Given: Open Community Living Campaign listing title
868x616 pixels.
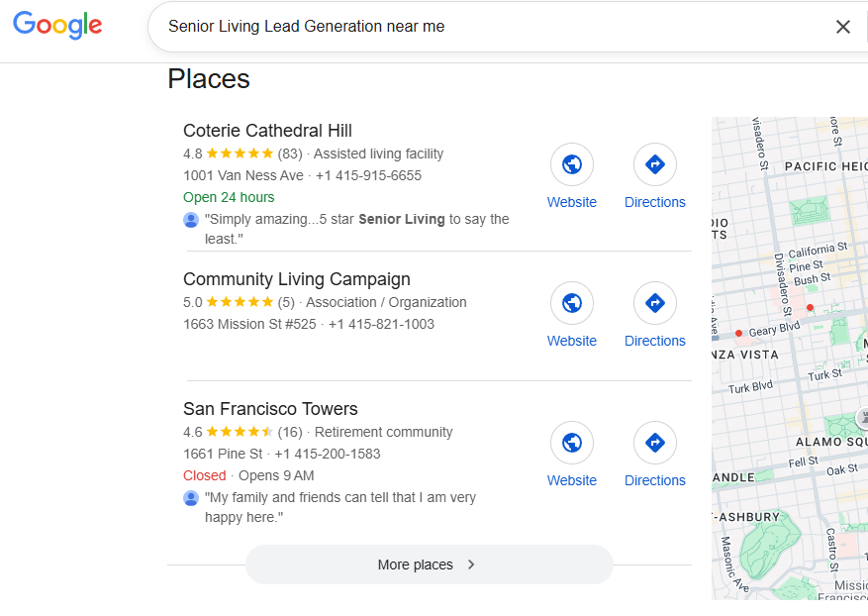Looking at the screenshot, I should click(x=296, y=279).
